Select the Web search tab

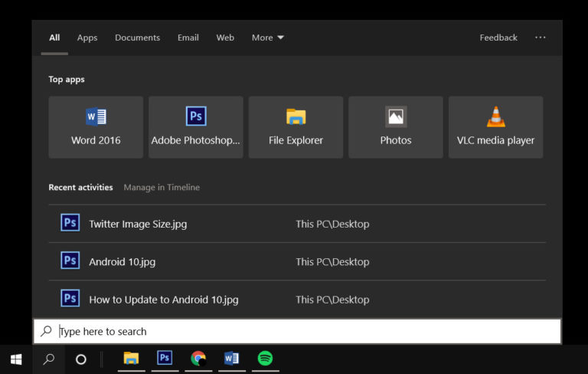(x=225, y=38)
